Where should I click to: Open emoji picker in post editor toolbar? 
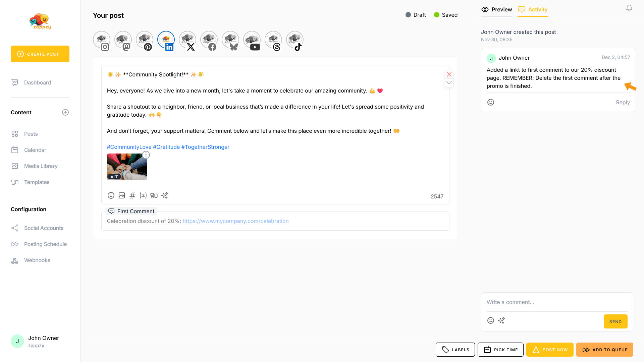(x=111, y=195)
